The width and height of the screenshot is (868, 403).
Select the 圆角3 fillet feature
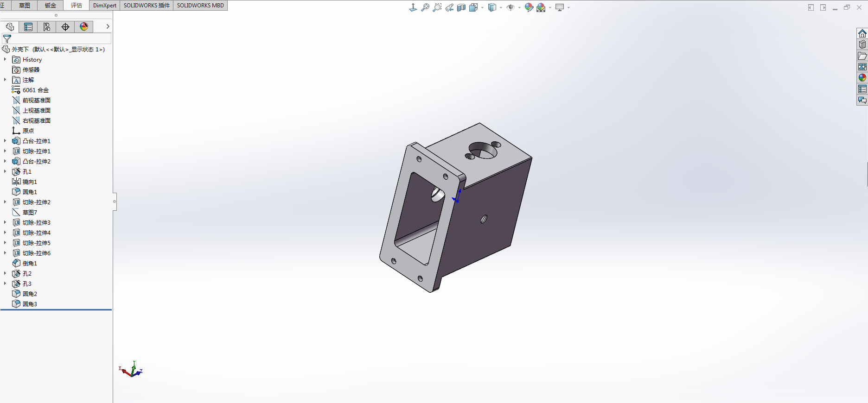point(25,304)
